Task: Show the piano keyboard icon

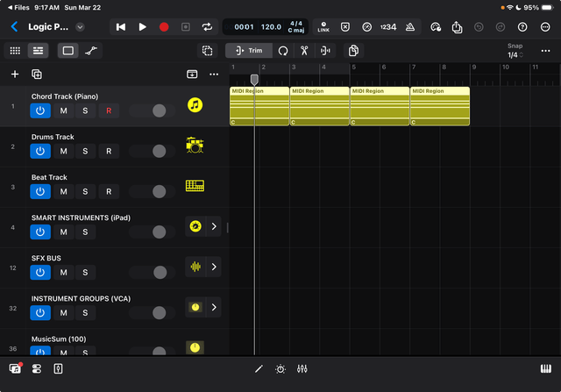Action: point(546,369)
